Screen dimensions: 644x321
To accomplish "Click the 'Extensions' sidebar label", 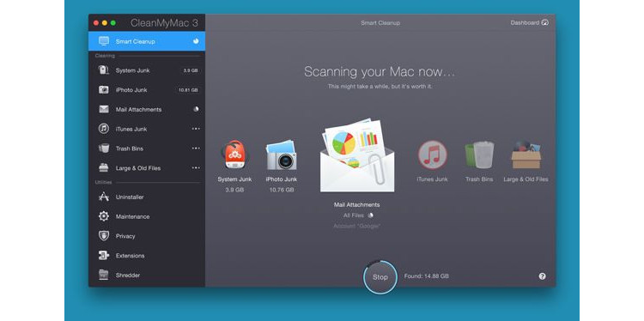I will pos(131,255).
